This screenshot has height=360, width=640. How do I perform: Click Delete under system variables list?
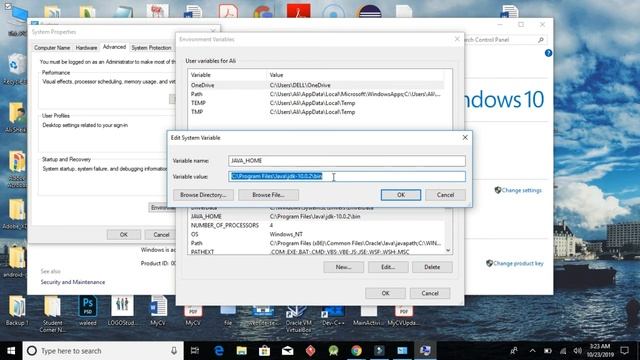coord(432,267)
